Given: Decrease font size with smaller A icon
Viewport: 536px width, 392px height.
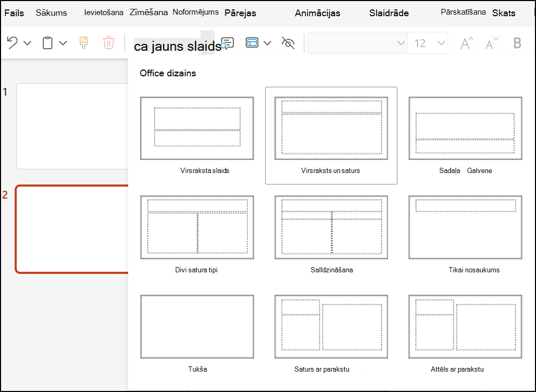Looking at the screenshot, I should [492, 43].
